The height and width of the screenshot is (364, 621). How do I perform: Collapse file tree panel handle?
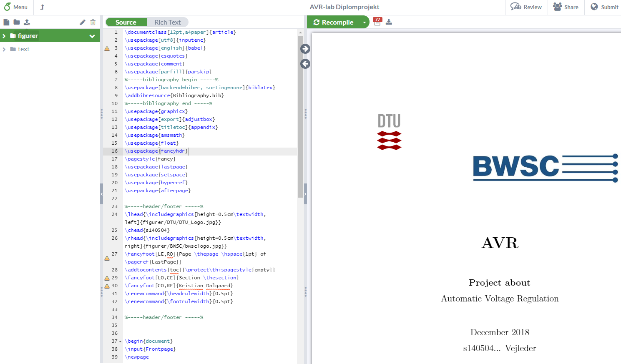[101, 194]
